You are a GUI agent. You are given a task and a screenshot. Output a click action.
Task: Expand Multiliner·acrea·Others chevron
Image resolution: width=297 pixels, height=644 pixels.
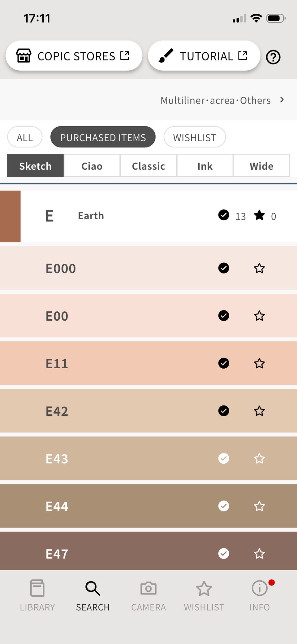(x=282, y=100)
